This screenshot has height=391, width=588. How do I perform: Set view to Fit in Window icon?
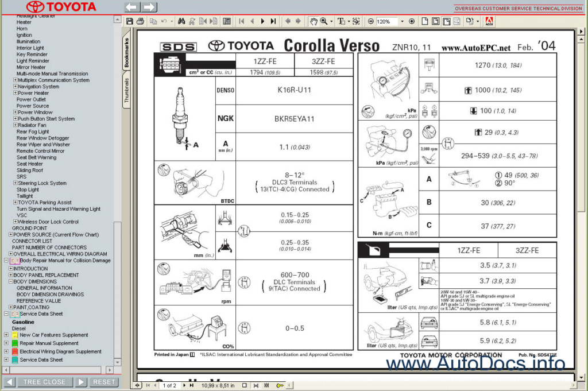(x=435, y=21)
